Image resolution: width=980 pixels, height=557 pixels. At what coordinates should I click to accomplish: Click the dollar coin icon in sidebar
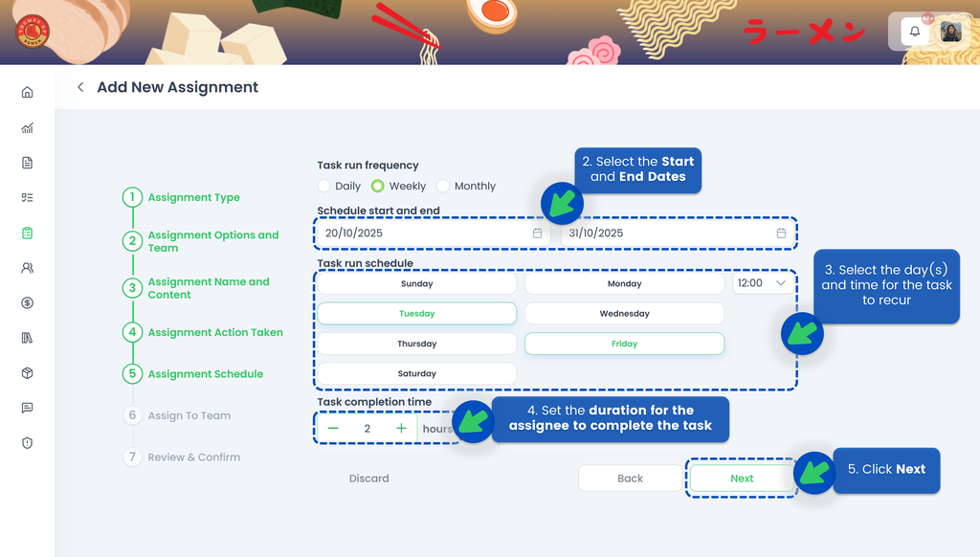tap(27, 303)
